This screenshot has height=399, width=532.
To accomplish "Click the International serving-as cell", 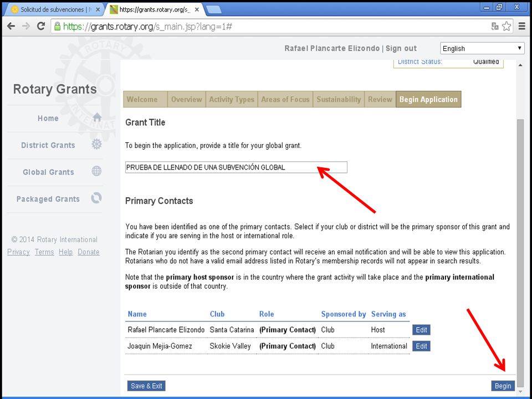I will (389, 346).
